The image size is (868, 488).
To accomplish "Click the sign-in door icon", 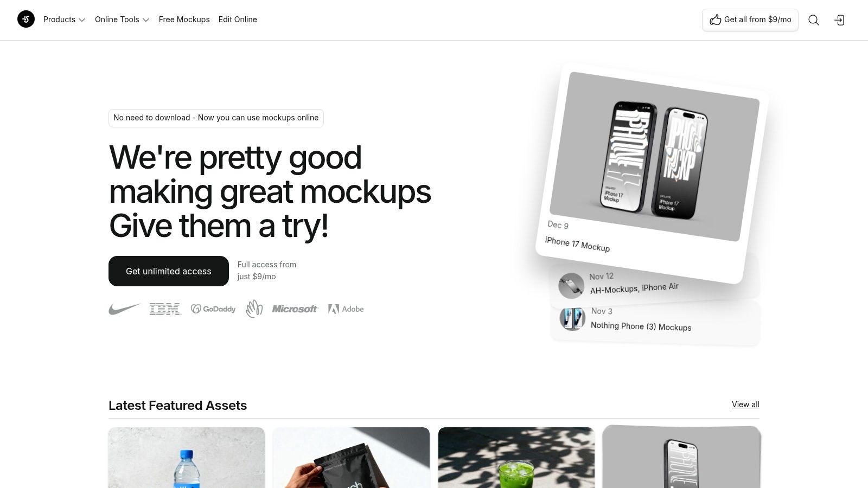I will pos(839,20).
